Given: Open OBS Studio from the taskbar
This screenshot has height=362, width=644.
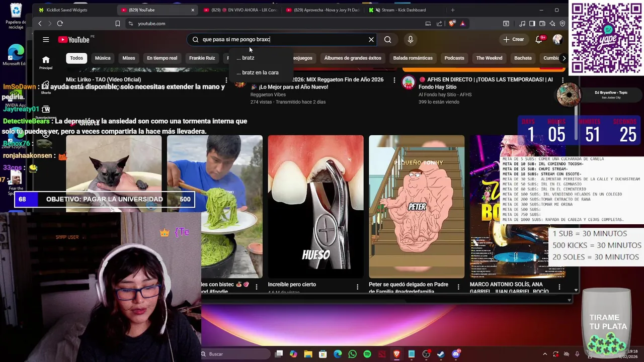Looking at the screenshot, I should pos(426,354).
